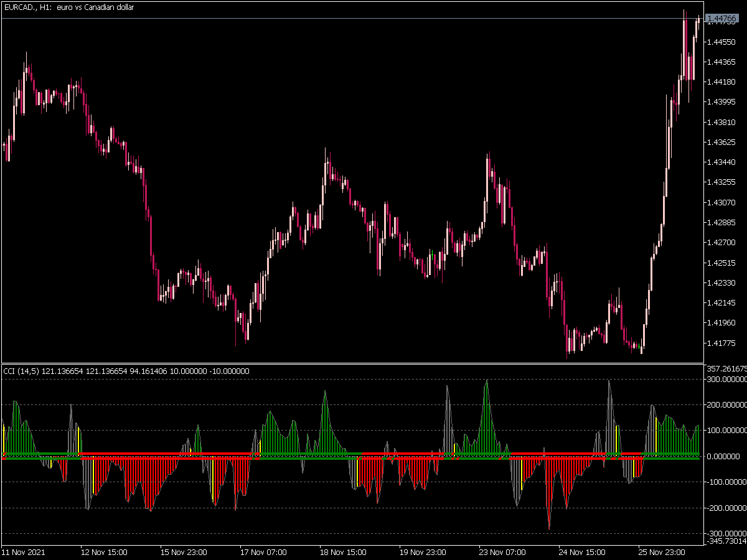The image size is (747, 560).
Task: Click the 1.42700 price axis label
Action: [722, 242]
